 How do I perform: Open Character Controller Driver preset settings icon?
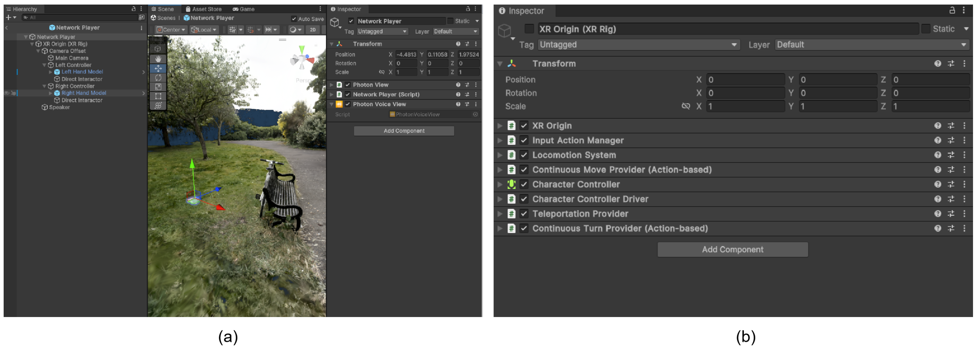(951, 199)
